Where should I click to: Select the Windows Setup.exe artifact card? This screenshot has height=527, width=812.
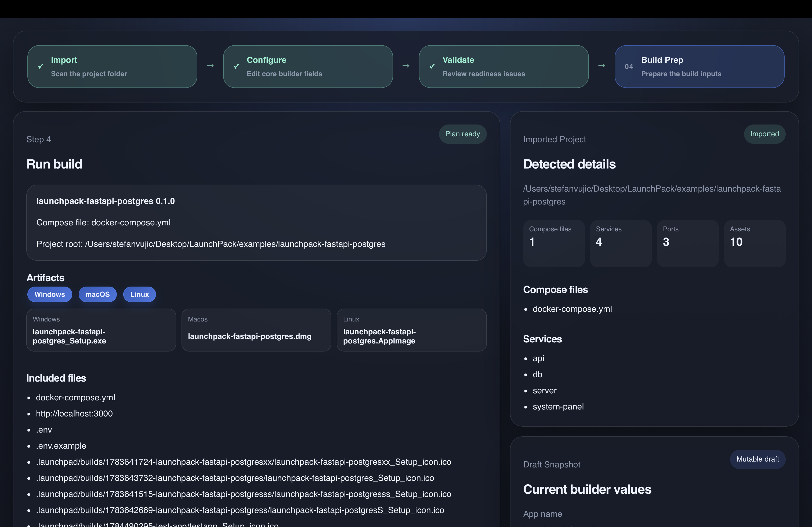click(x=101, y=330)
